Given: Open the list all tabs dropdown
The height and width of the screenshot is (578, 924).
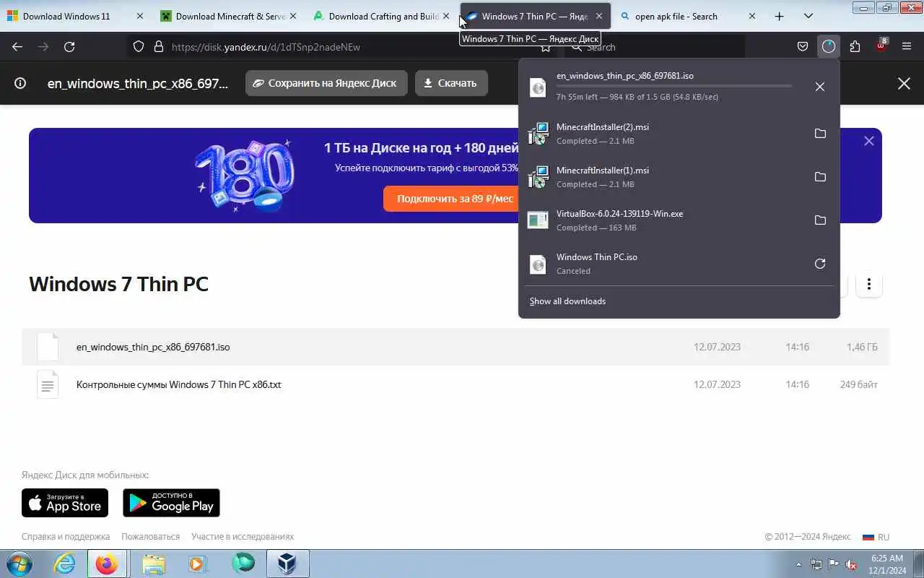Looking at the screenshot, I should pyautogui.click(x=808, y=16).
